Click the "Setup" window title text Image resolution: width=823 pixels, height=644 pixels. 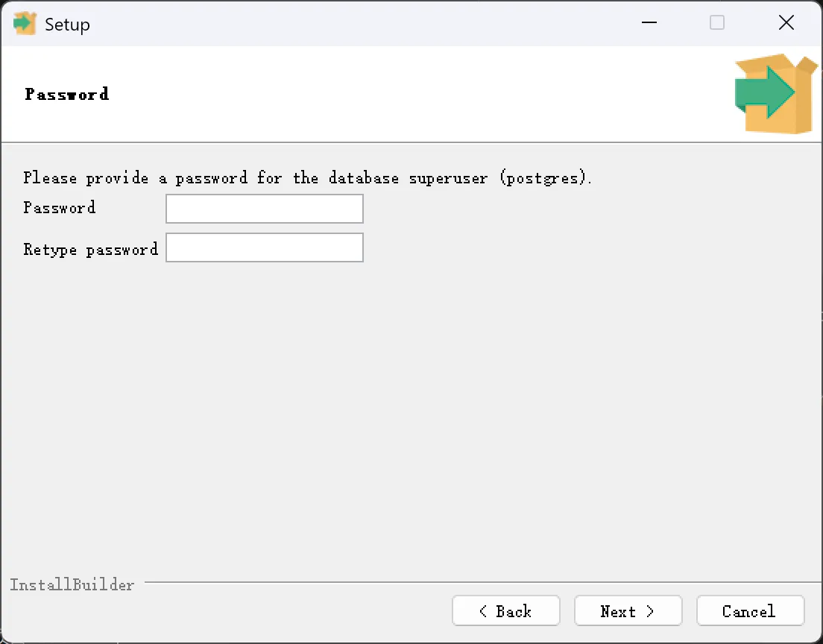coord(67,24)
